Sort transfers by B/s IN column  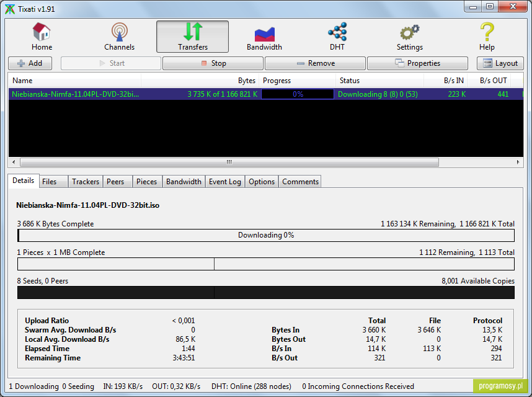coord(445,81)
